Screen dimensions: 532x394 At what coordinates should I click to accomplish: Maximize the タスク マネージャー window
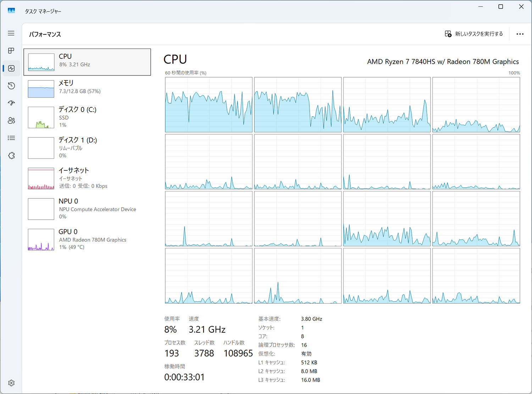[501, 7]
